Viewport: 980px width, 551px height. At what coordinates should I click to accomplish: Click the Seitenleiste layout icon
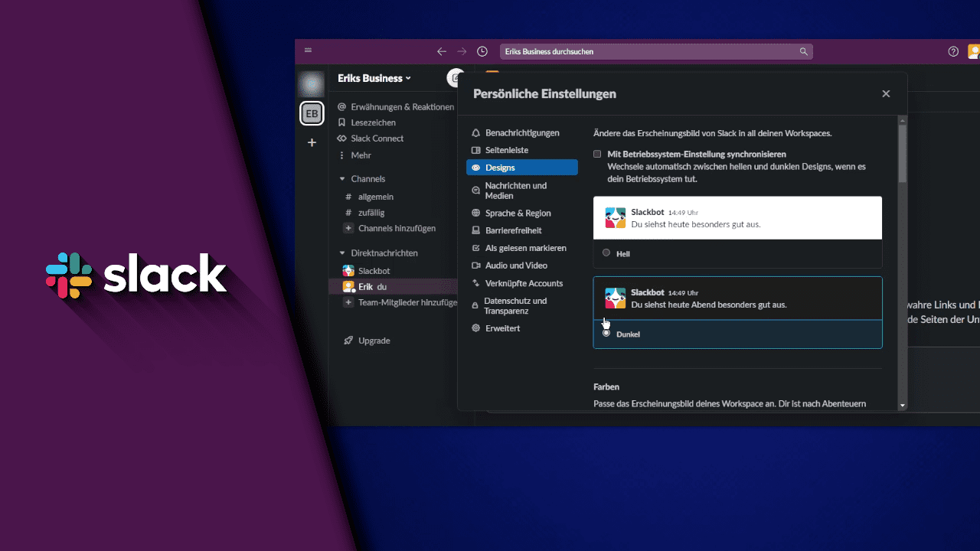(476, 151)
